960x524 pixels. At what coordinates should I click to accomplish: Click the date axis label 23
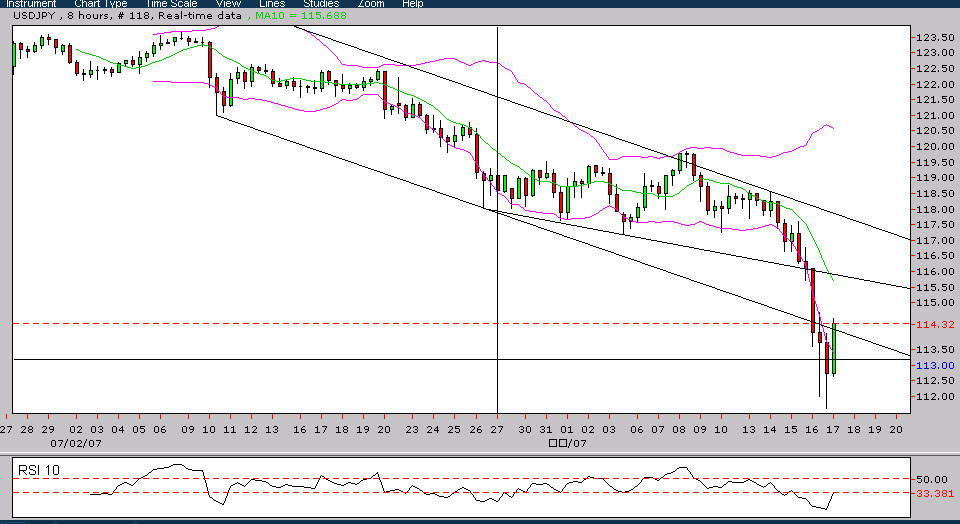[x=412, y=430]
